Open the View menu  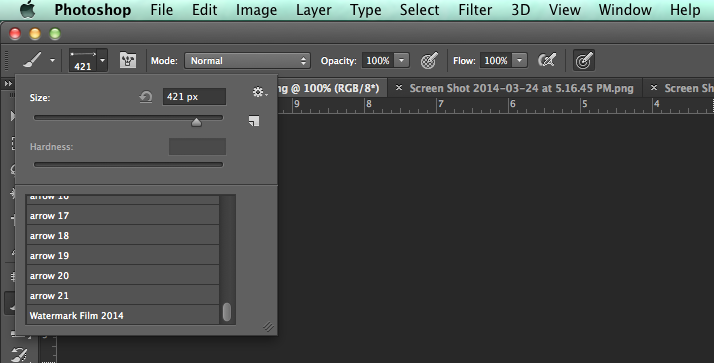(x=565, y=10)
